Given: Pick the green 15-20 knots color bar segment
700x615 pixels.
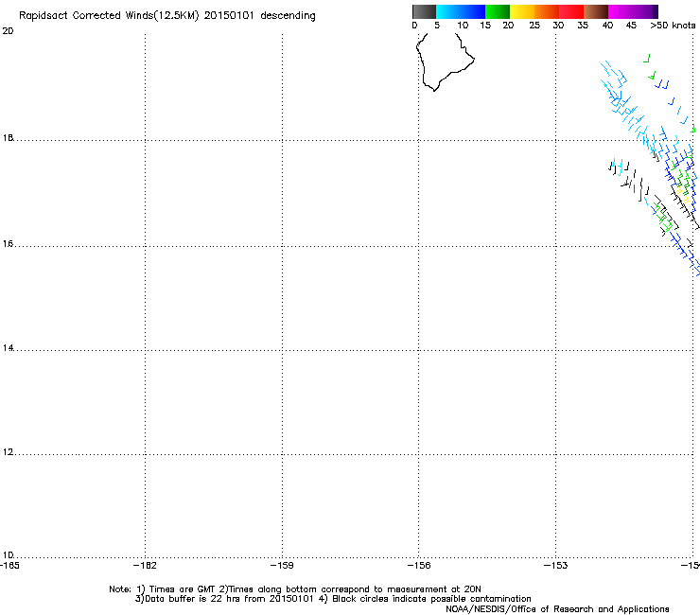Looking at the screenshot, I should (x=498, y=11).
